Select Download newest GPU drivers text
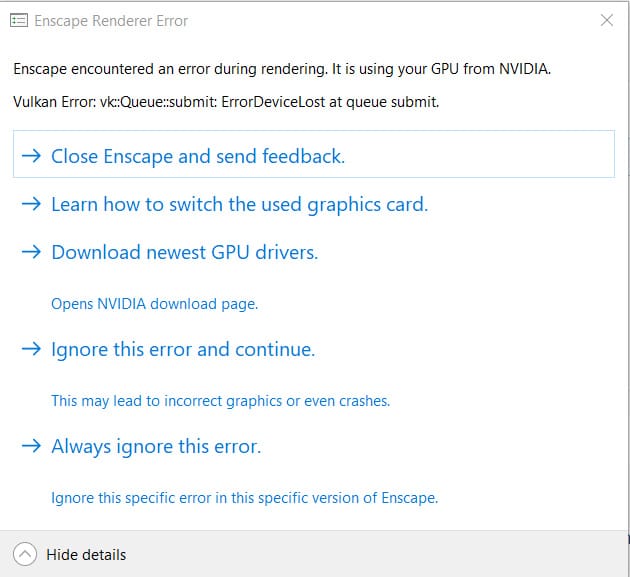630x577 pixels. (x=184, y=252)
